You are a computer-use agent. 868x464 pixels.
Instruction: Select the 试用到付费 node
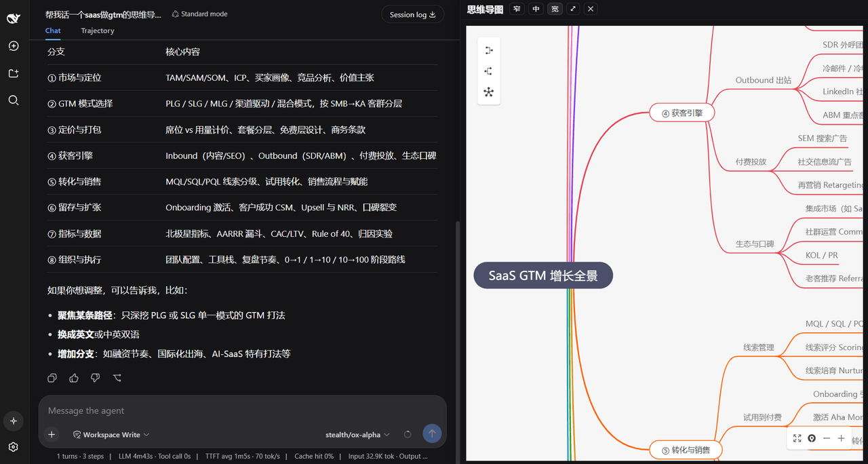[762, 417]
